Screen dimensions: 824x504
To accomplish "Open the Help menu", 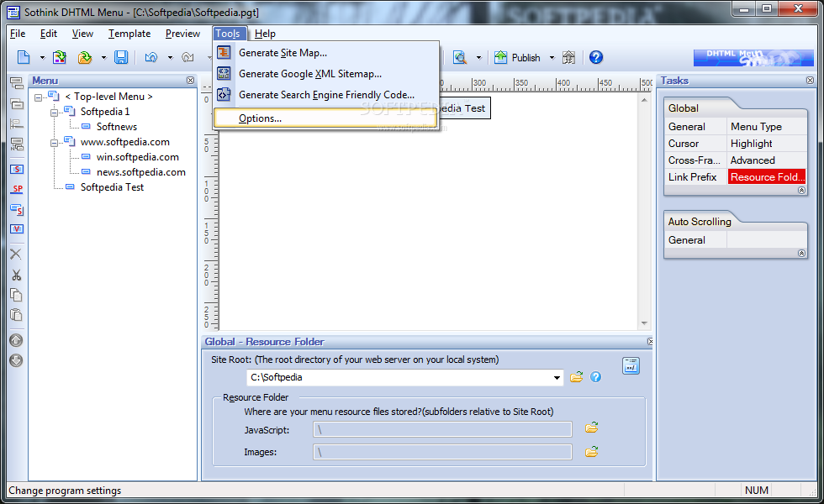I will point(265,34).
